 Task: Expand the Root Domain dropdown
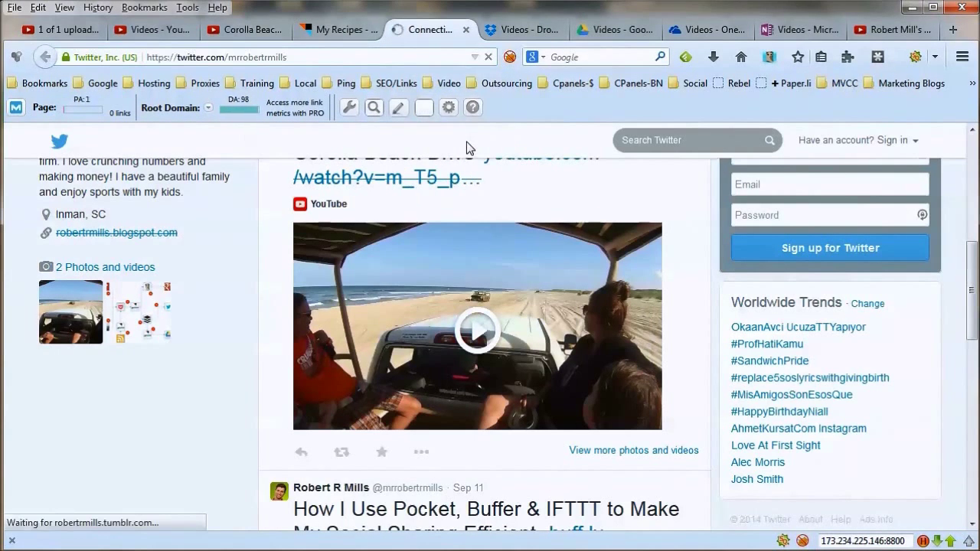(208, 108)
